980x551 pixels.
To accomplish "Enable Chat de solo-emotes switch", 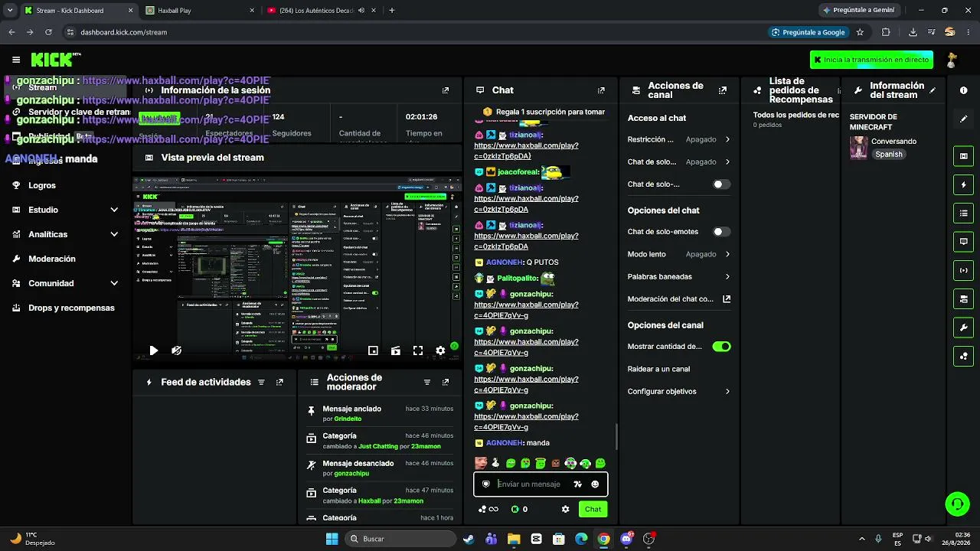I will coord(721,232).
